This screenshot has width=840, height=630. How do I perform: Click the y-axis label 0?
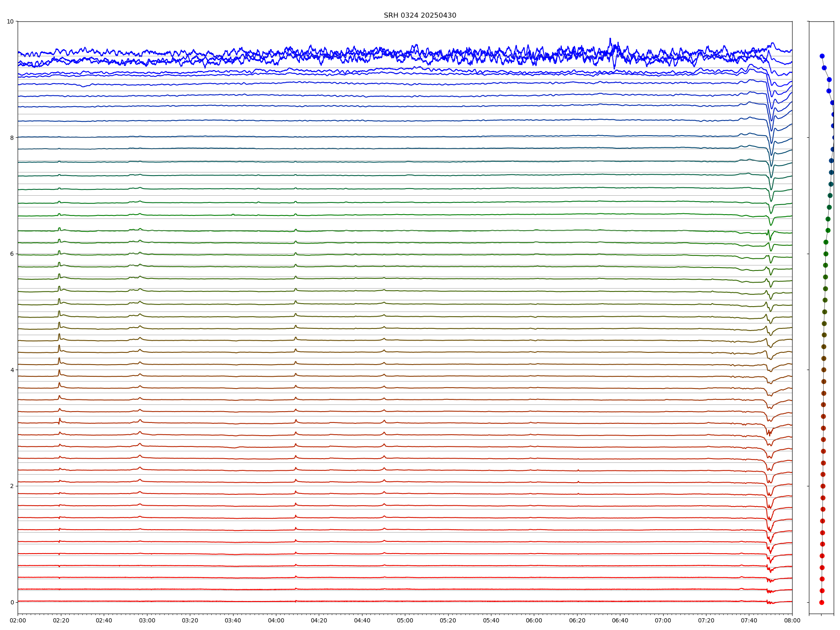click(x=12, y=602)
